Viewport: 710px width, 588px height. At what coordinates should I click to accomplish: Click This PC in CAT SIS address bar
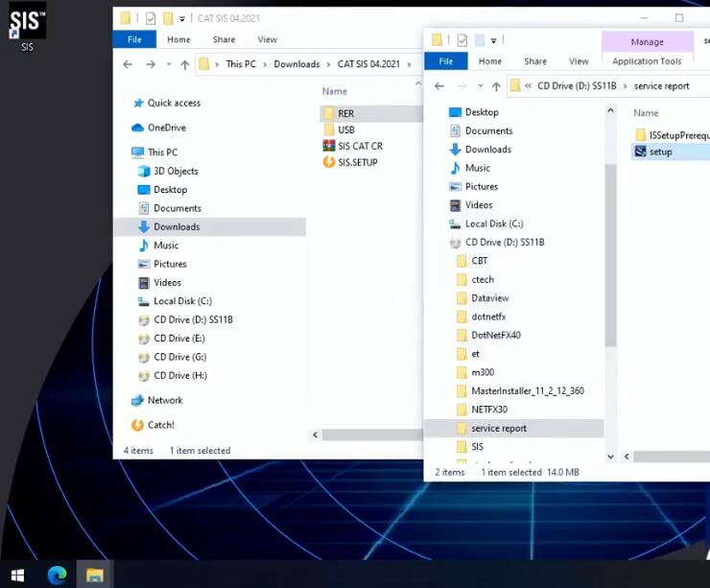241,64
